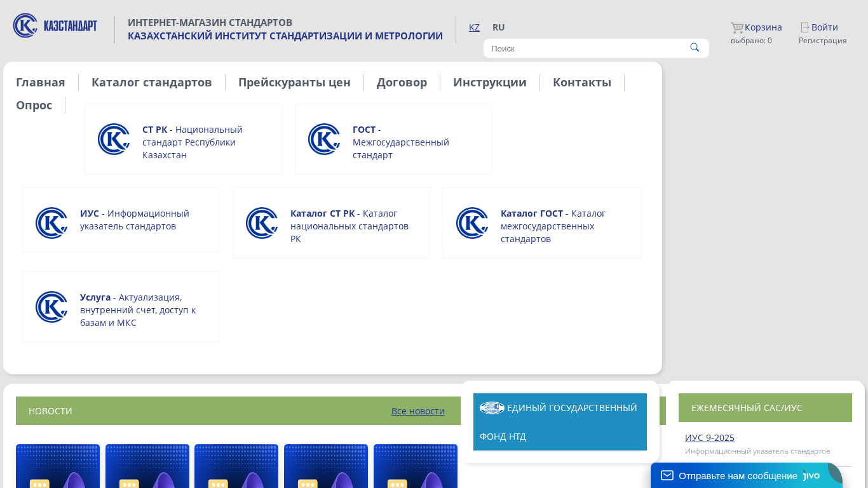
Task: Click the Войти login icon
Action: 805,27
